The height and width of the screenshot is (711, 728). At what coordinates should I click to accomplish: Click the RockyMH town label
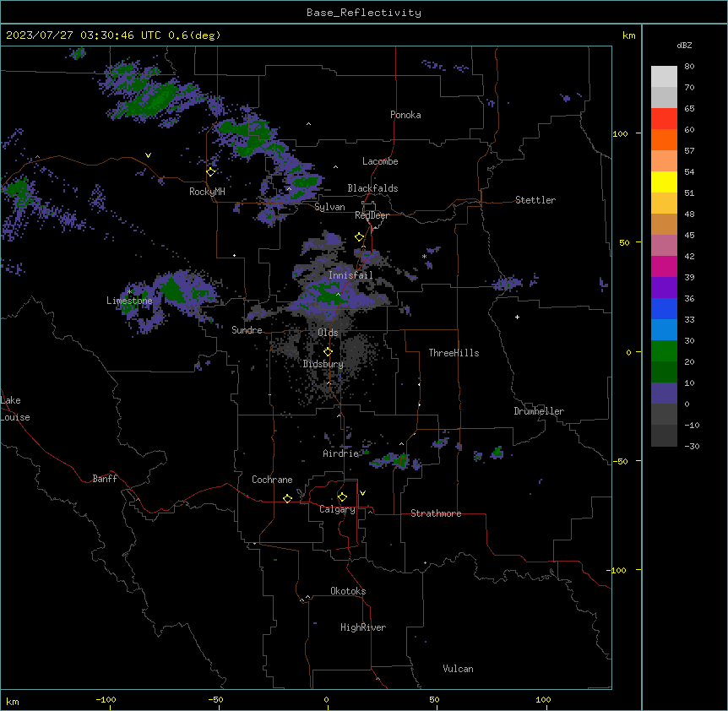pos(207,192)
